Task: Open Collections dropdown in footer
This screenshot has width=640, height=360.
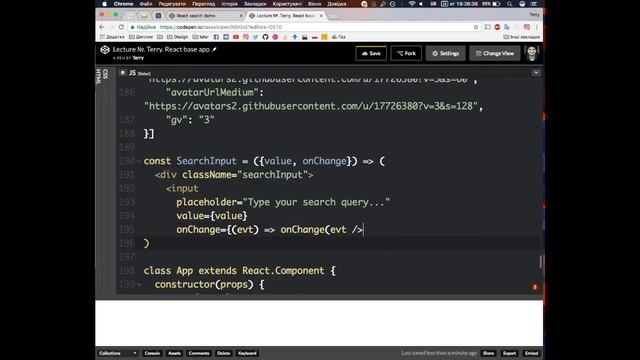Action: (x=118, y=353)
